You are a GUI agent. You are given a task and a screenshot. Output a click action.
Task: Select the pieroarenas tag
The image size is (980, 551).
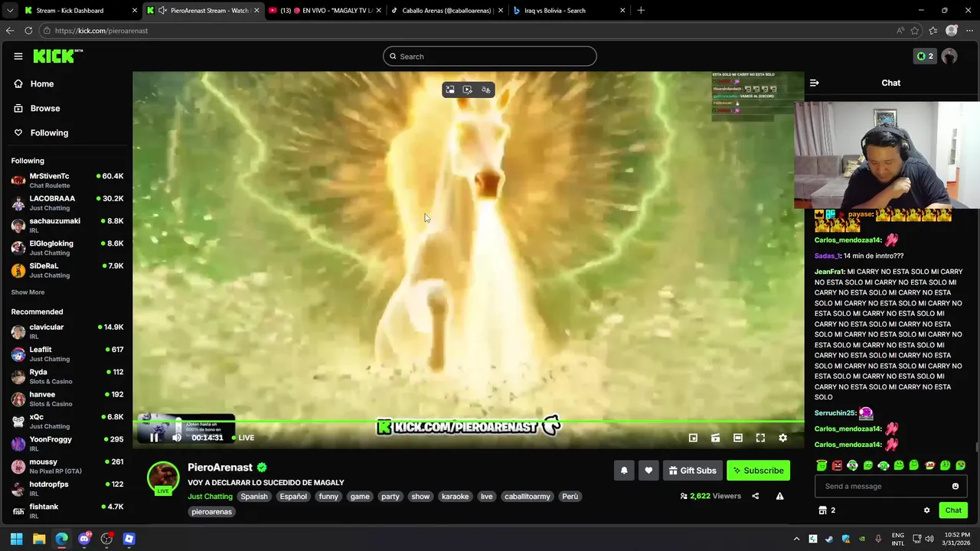coord(211,512)
